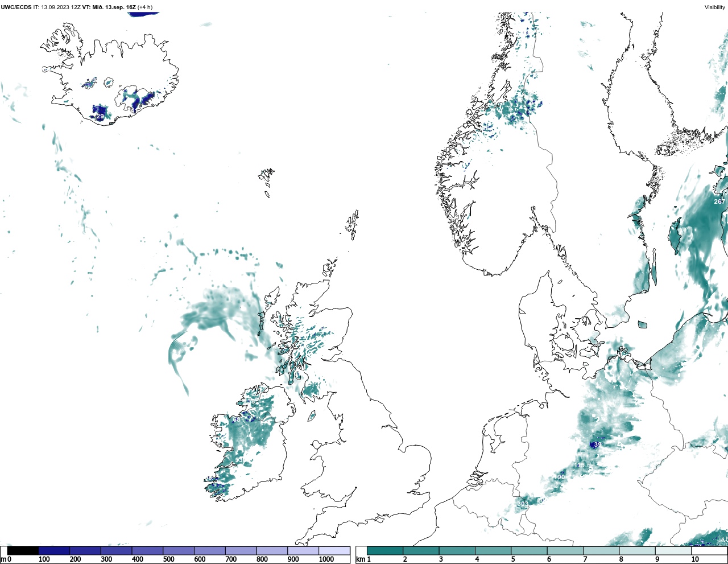Click the dark navy 100–200 m legend swatch
This screenshot has height=564, width=728.
(x=54, y=550)
